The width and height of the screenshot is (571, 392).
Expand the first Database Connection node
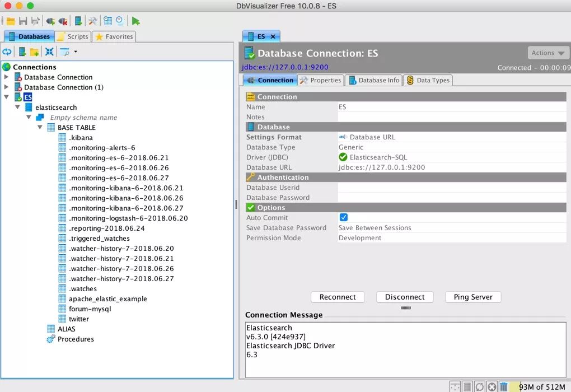pyautogui.click(x=7, y=77)
